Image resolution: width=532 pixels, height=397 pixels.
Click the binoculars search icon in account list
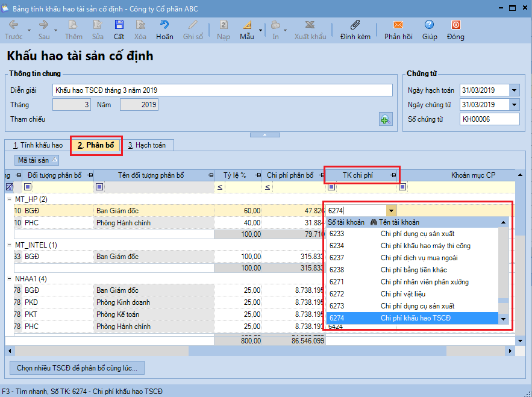coord(374,222)
